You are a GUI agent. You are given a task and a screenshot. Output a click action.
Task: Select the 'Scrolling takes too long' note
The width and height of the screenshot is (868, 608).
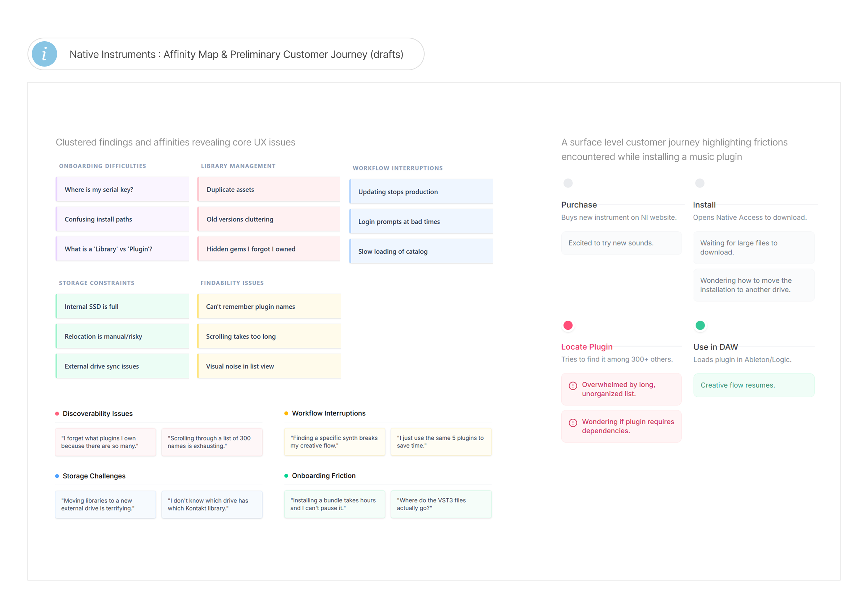pos(269,336)
